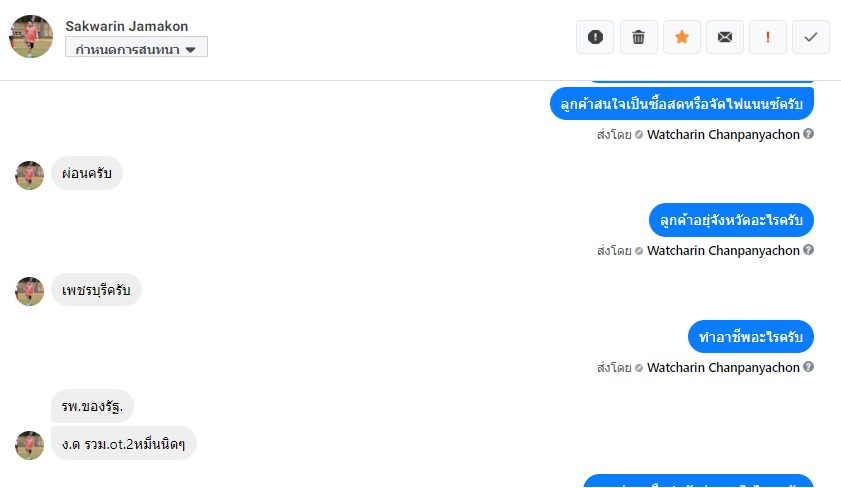Select sender avatar beside ผ่อนครับ message

(x=29, y=175)
